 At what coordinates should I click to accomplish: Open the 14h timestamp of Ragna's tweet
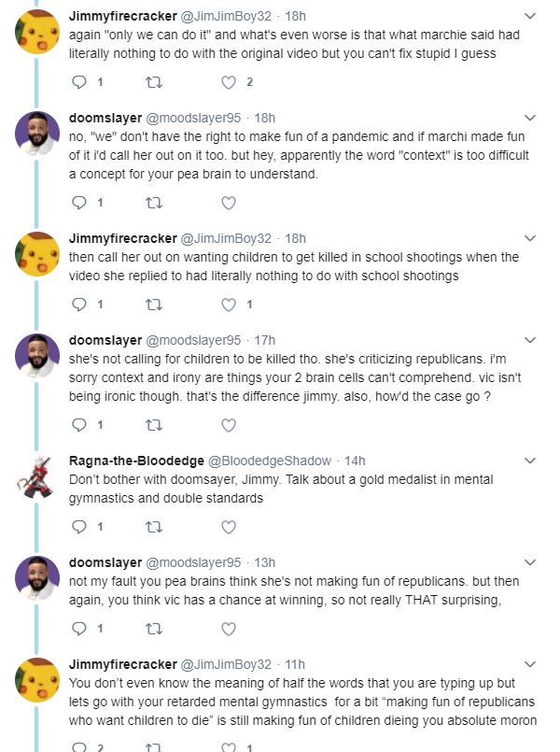[355, 461]
